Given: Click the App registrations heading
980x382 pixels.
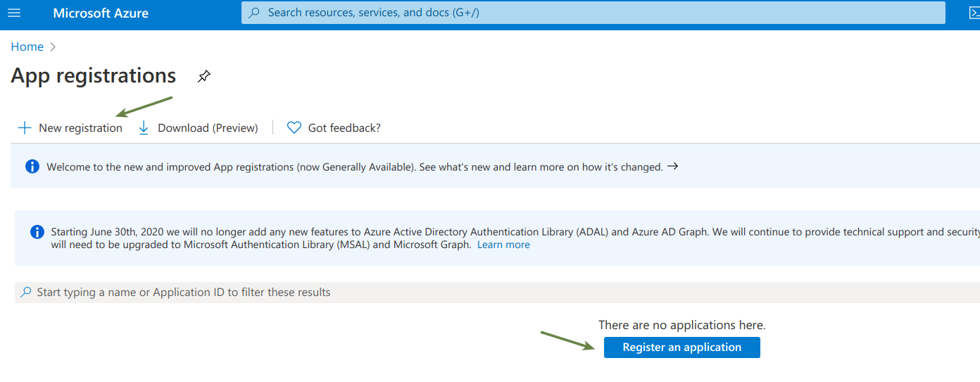Looking at the screenshot, I should [94, 75].
